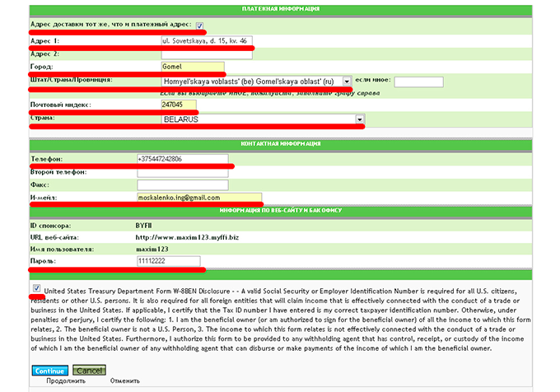
Task: Click the 'URL веб-сайта:' label
Action: [x=54, y=237]
